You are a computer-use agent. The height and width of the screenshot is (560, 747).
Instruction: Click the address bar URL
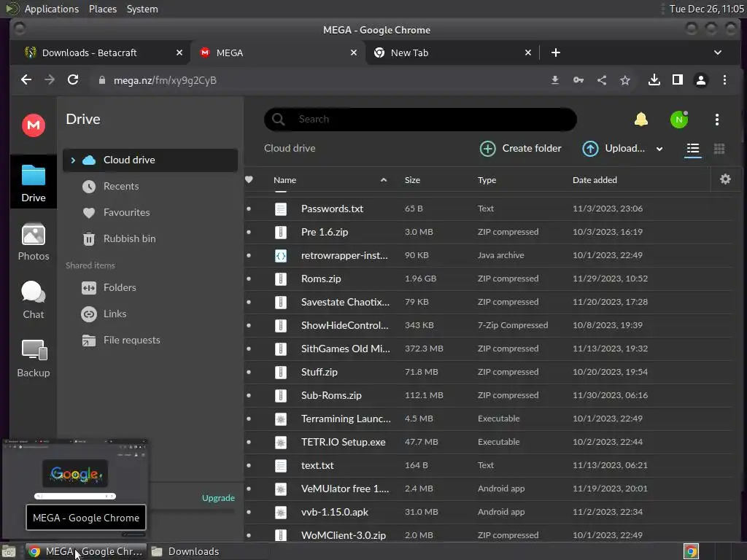coord(165,80)
